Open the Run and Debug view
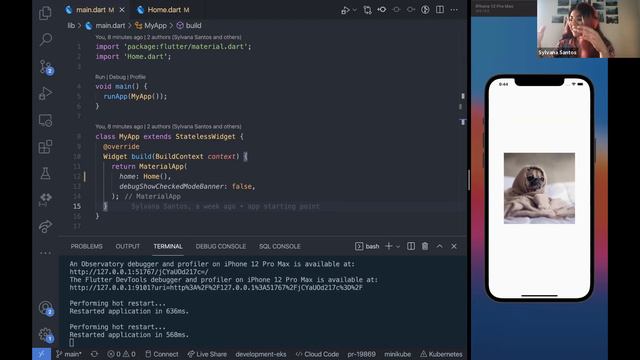This screenshot has height=360, width=640. pos(45,93)
